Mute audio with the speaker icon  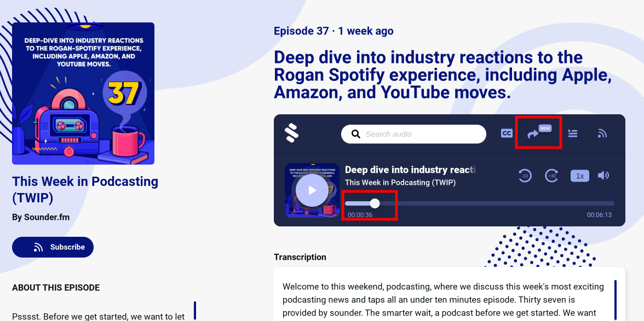click(603, 176)
